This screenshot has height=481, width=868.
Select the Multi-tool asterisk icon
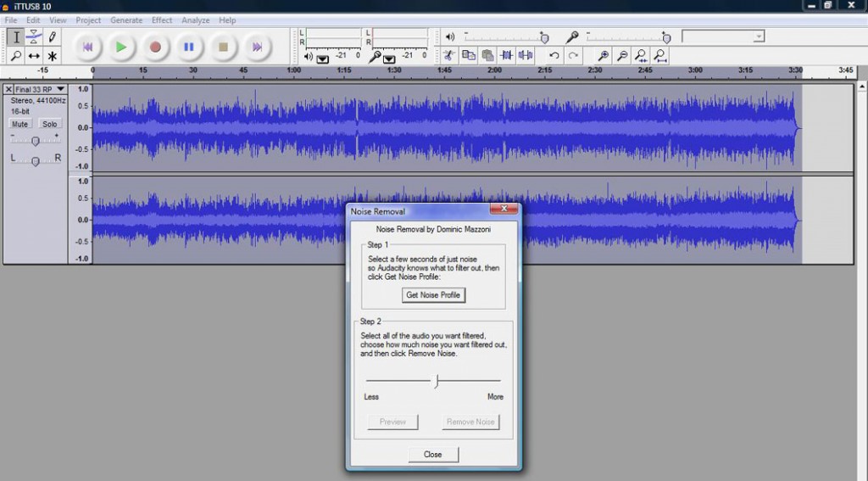click(52, 56)
